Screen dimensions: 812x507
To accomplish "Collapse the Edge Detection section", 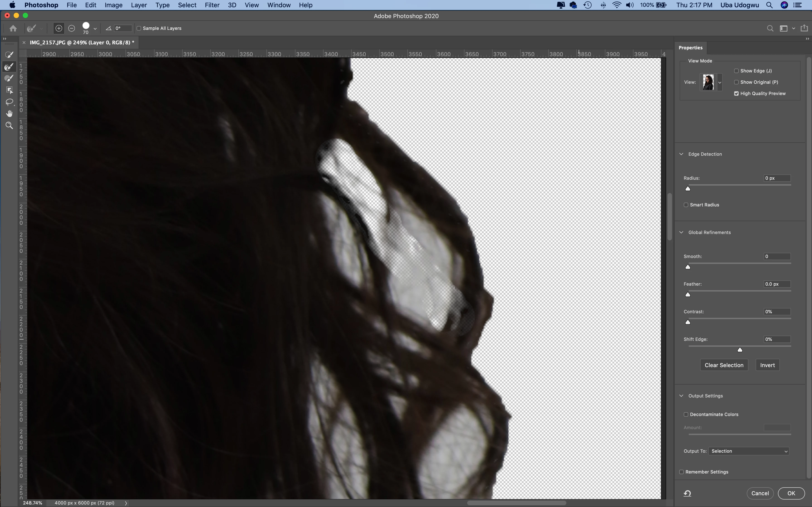I will tap(681, 154).
